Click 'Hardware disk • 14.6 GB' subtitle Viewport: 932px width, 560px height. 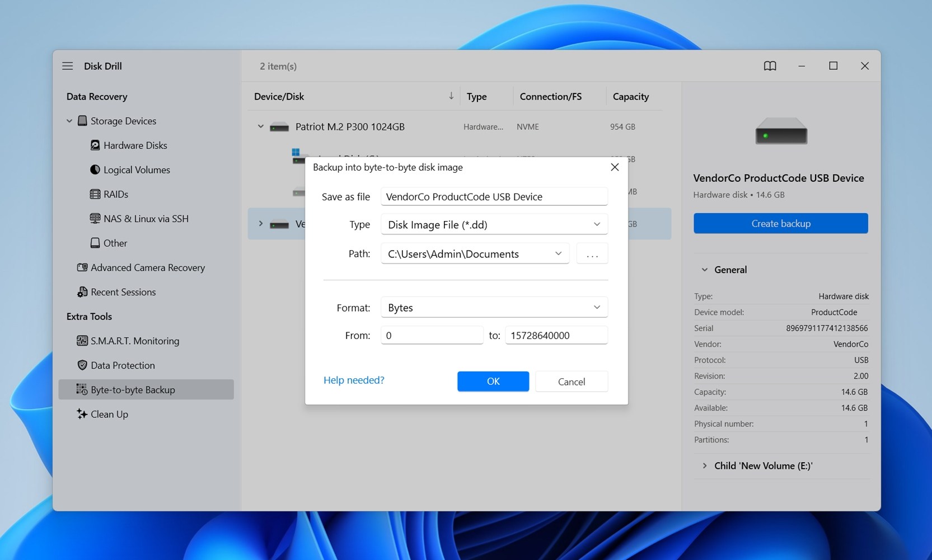click(x=739, y=195)
